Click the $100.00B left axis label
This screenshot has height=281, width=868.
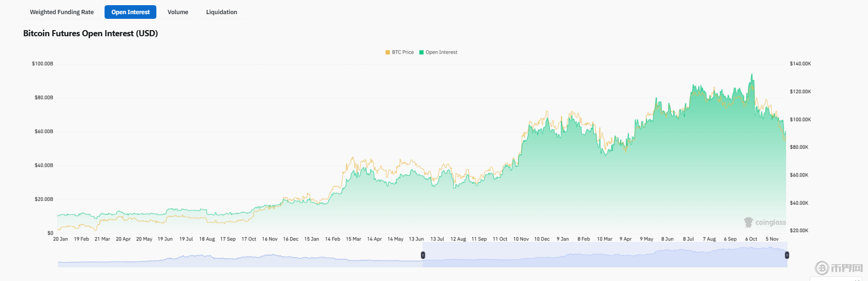pos(42,64)
